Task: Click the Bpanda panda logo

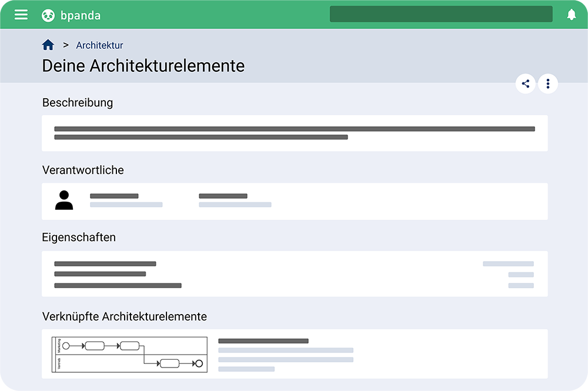Action: tap(49, 15)
